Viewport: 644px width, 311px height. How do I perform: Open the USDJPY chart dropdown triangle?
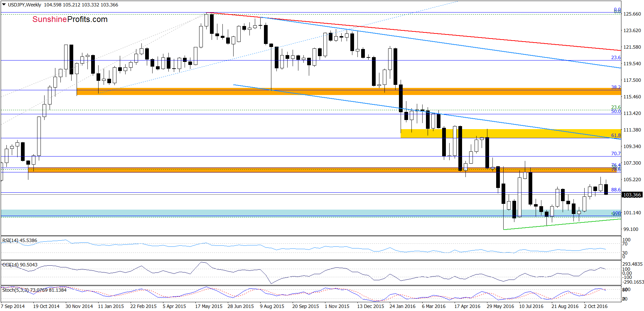(4, 5)
